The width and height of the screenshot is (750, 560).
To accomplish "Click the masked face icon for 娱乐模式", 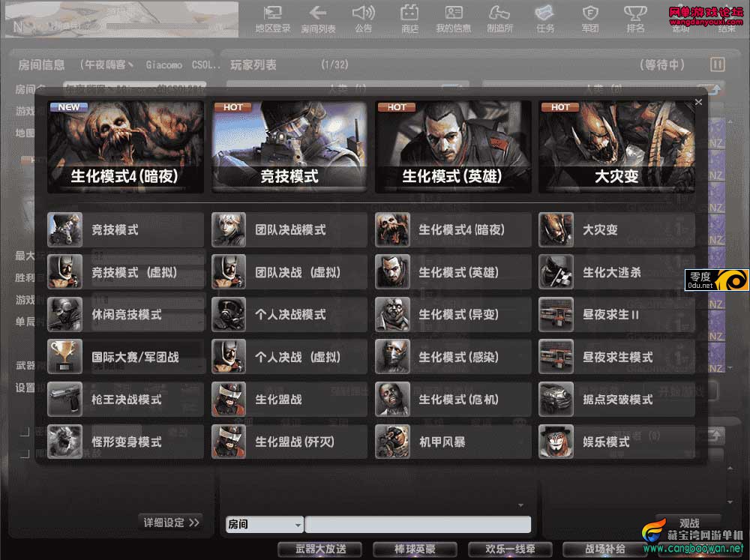I will [x=556, y=442].
